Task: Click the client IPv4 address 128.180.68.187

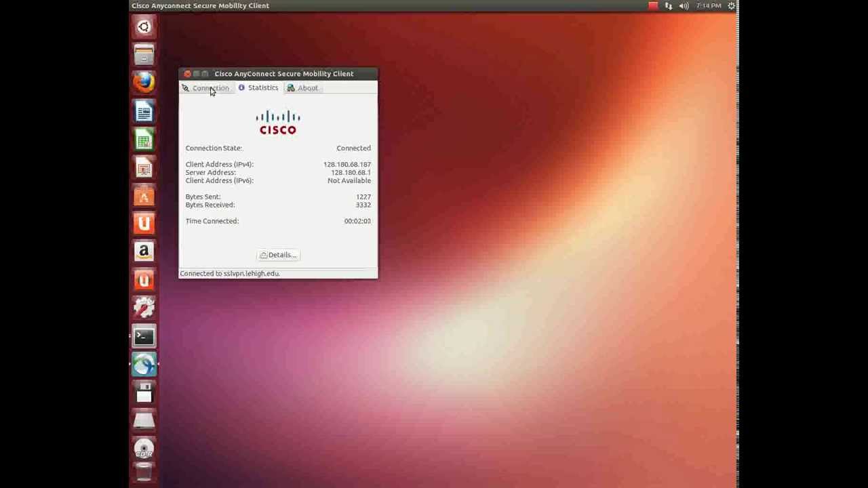Action: point(347,164)
